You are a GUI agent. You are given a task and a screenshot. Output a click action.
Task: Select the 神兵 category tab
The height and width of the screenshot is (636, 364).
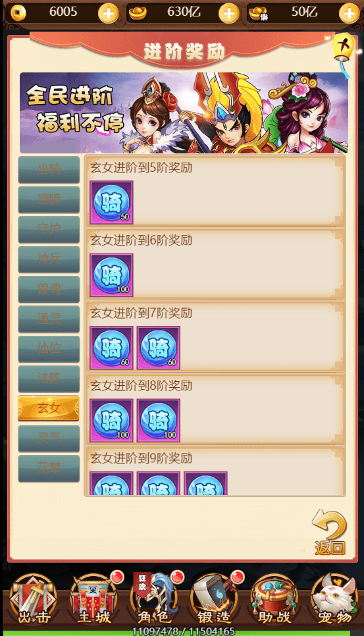click(49, 259)
